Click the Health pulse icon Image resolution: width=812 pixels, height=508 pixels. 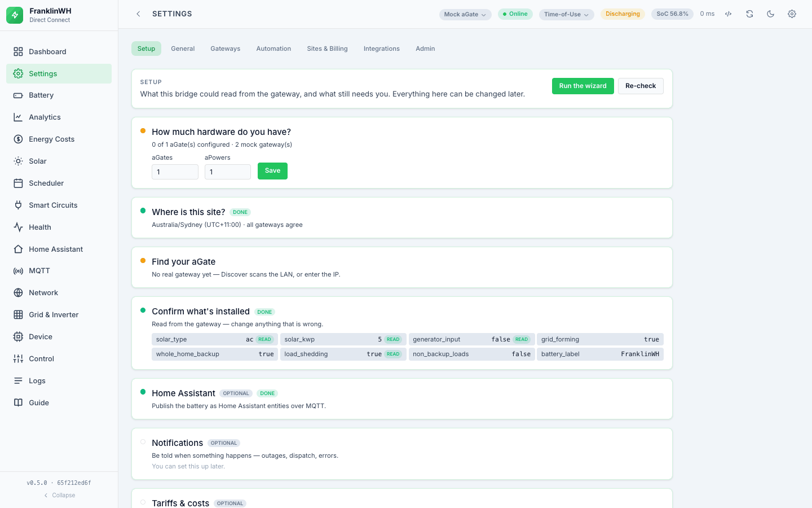click(x=18, y=227)
